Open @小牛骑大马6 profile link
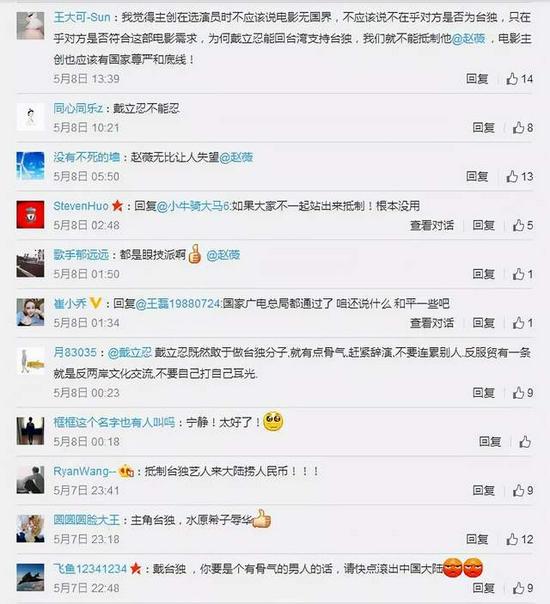550x604 pixels. pyautogui.click(x=193, y=206)
